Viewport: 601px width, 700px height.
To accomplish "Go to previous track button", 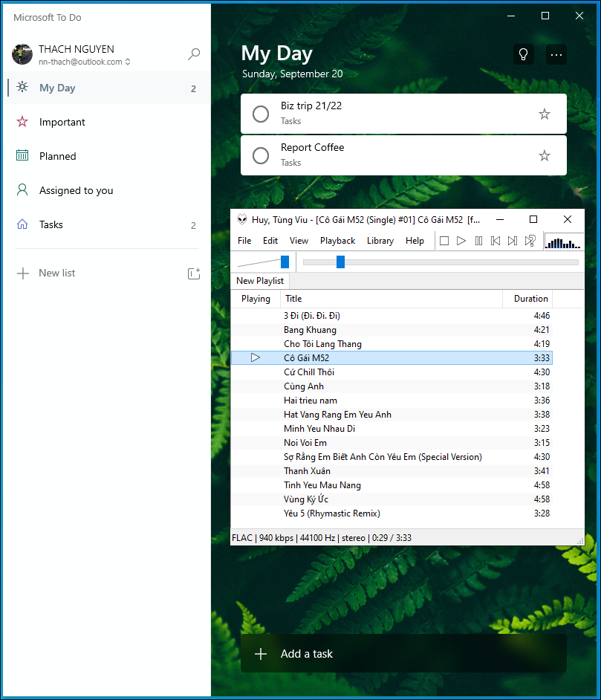I will coord(496,241).
